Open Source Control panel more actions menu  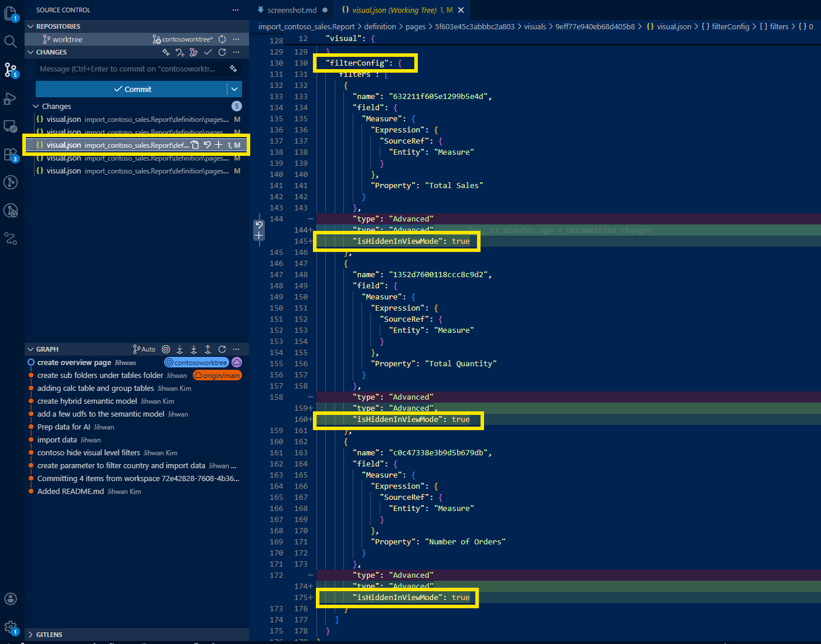coord(236,10)
